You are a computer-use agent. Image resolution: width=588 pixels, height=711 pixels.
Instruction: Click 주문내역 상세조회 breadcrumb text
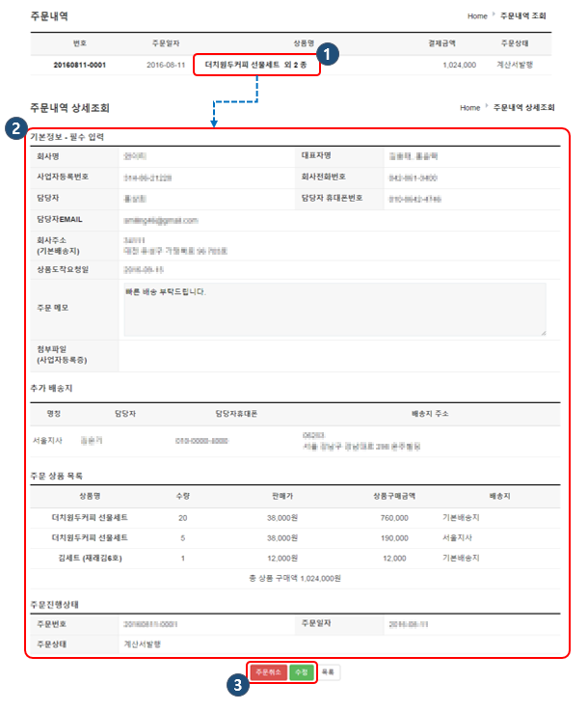pyautogui.click(x=523, y=107)
